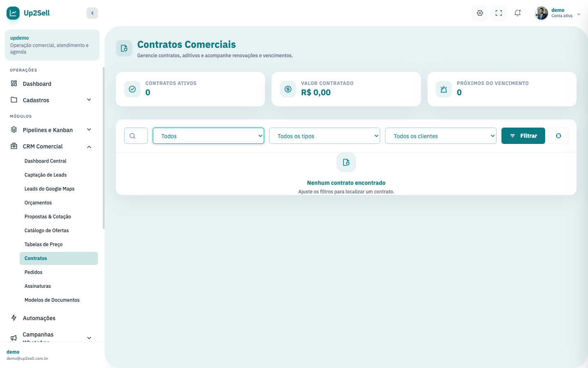The width and height of the screenshot is (588, 368).
Task: Open Leads do Google Maps
Action: click(59, 189)
